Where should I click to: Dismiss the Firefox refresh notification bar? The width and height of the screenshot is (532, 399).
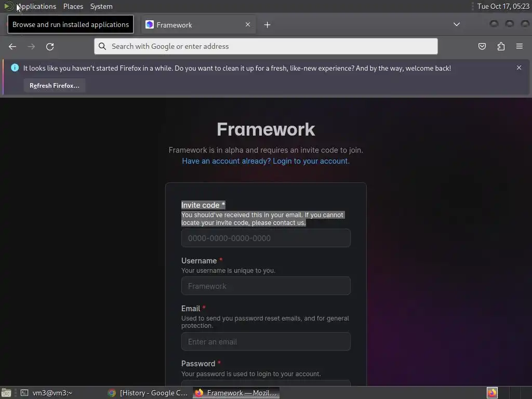[519, 68]
